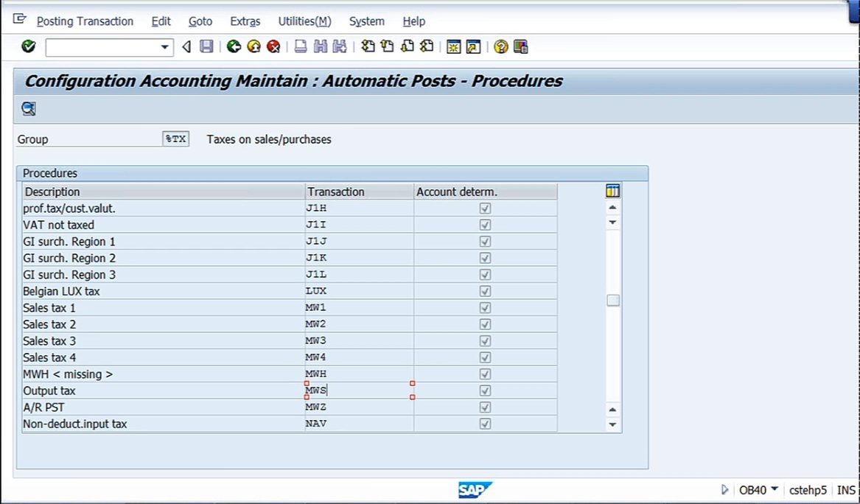Click the J1L transaction cell
Image resolution: width=860 pixels, height=504 pixels.
coord(359,275)
